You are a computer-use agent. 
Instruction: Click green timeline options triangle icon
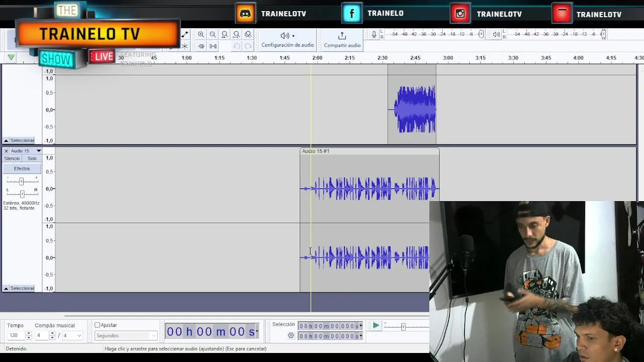coord(11,58)
